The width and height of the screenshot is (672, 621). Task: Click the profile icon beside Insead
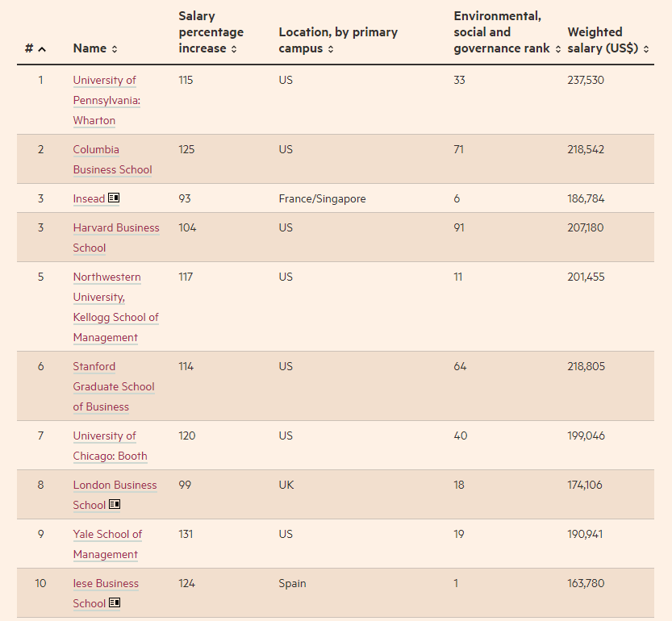pyautogui.click(x=115, y=198)
